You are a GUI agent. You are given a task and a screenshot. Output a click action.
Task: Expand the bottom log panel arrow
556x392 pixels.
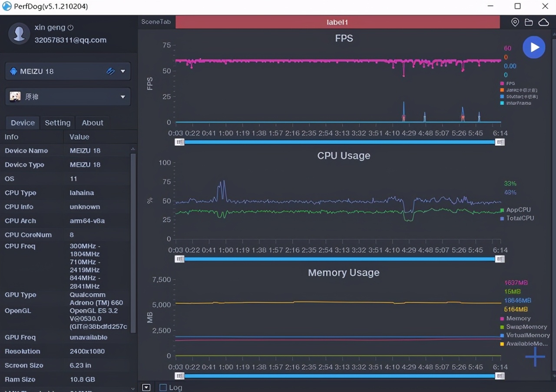(146, 387)
